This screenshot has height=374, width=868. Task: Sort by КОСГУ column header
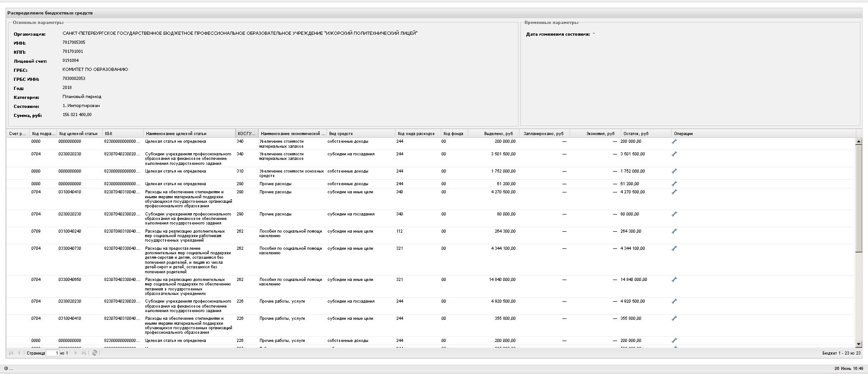pyautogui.click(x=247, y=134)
